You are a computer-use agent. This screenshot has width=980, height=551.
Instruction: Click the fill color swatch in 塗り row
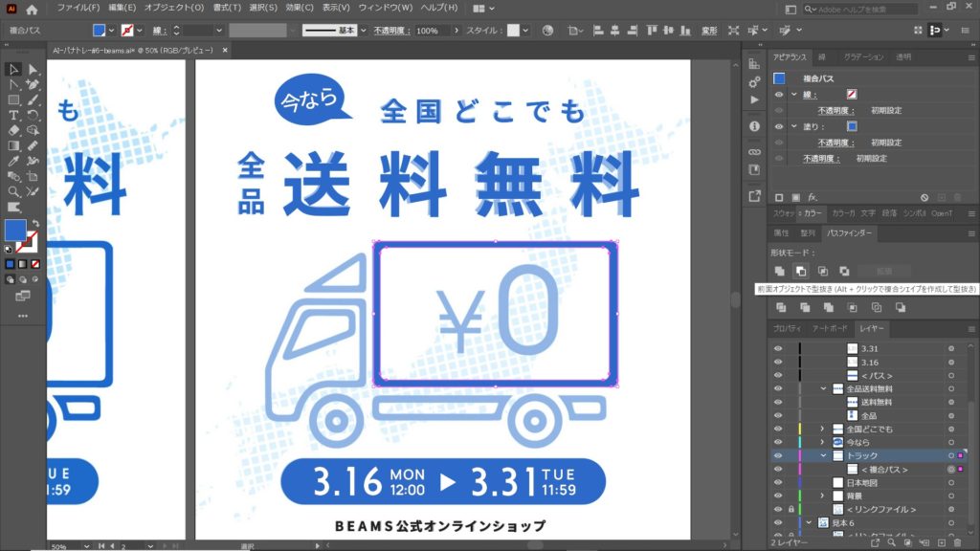(851, 127)
